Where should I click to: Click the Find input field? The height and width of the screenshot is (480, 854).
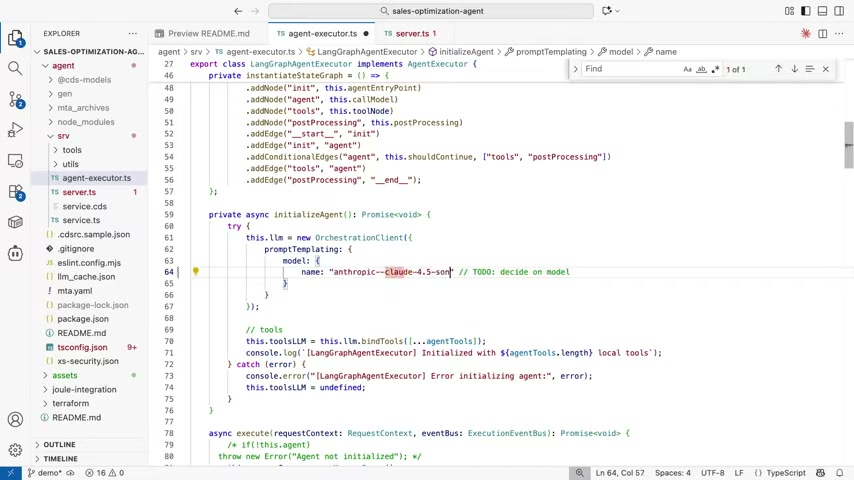pos(632,69)
